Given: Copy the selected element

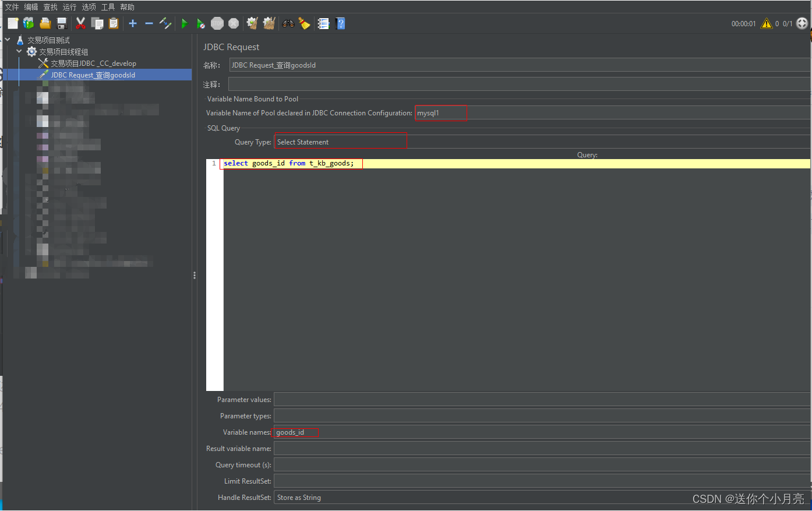Looking at the screenshot, I should tap(97, 23).
